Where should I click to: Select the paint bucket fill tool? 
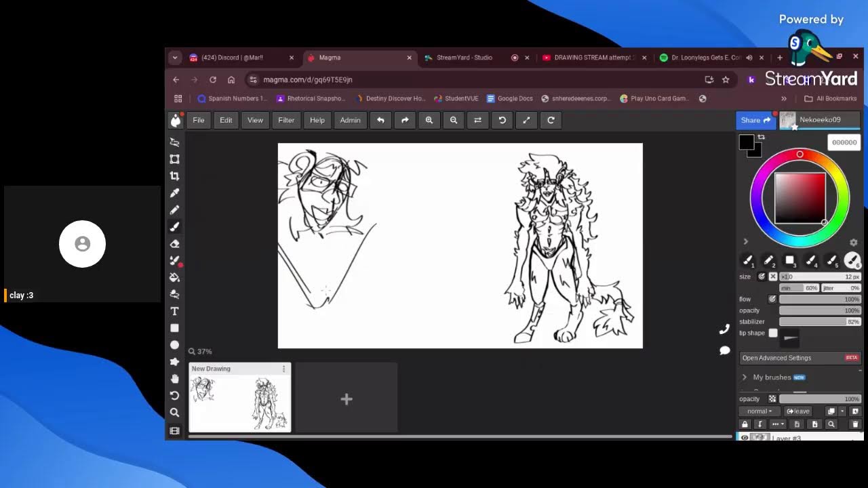coord(174,277)
